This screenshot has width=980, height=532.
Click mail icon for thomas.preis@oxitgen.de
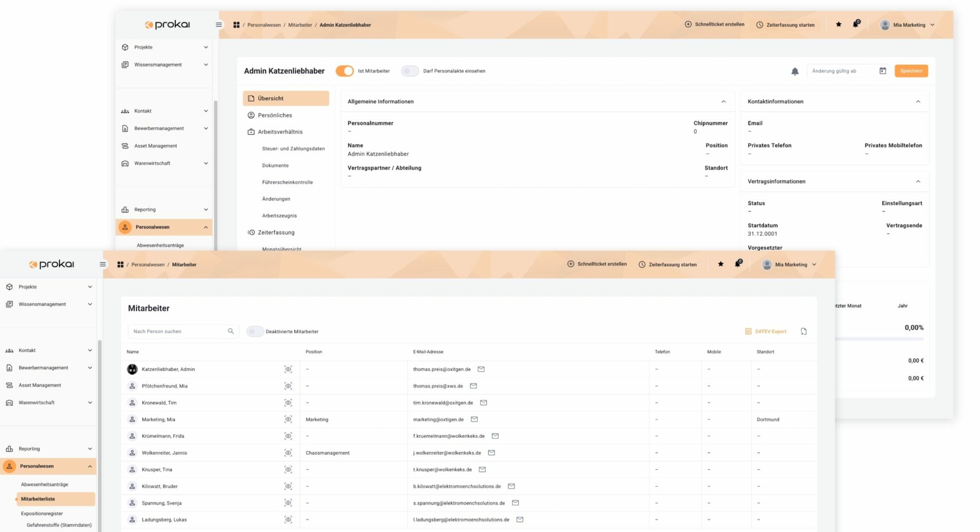(481, 369)
